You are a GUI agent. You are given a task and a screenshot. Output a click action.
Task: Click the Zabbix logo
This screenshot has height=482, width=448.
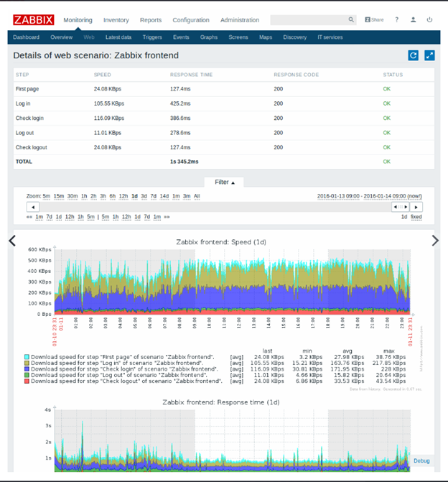pos(34,19)
